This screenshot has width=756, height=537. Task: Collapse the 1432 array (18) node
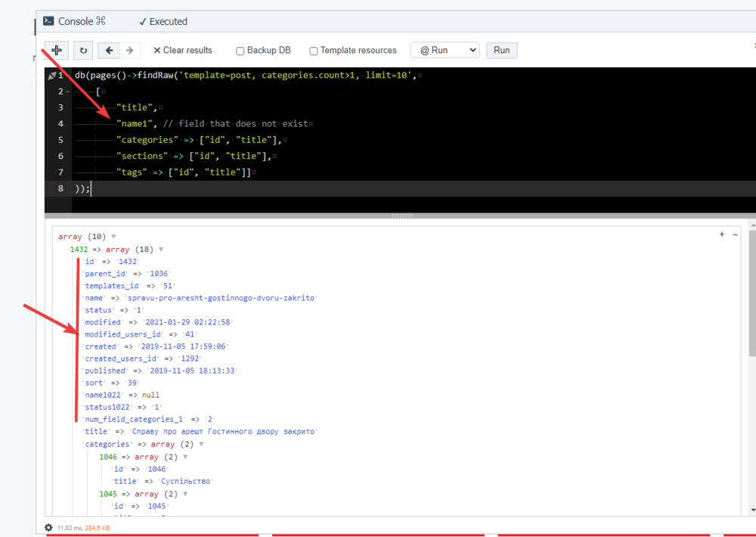tap(161, 249)
